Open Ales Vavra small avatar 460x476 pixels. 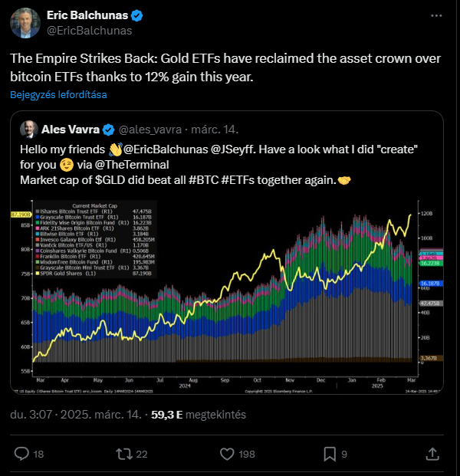29,130
